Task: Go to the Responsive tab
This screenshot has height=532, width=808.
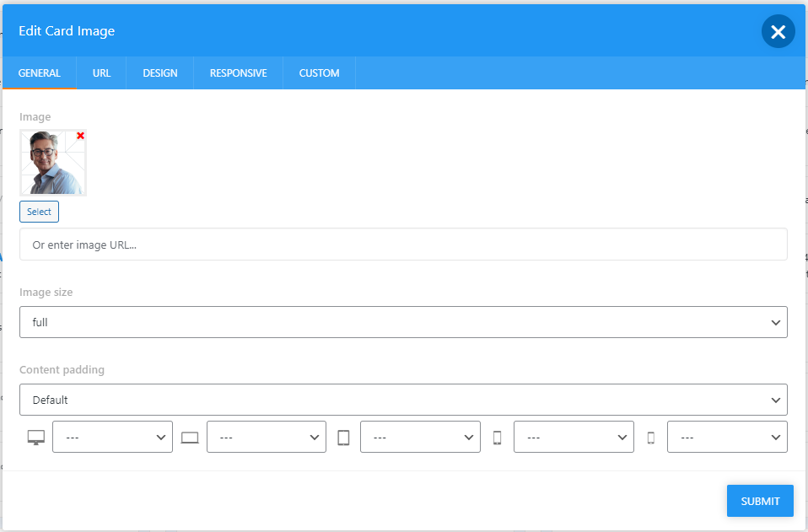Action: pos(238,73)
